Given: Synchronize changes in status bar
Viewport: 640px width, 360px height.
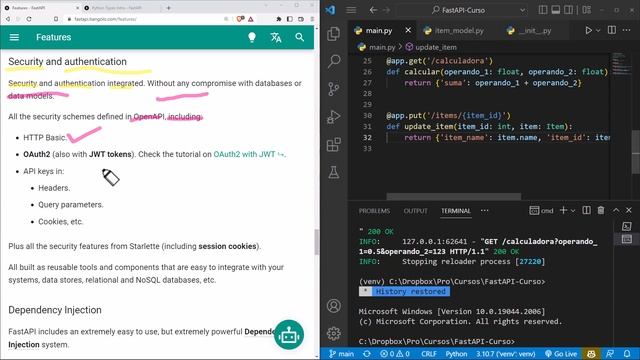Looking at the screenshot, I should click(367, 353).
